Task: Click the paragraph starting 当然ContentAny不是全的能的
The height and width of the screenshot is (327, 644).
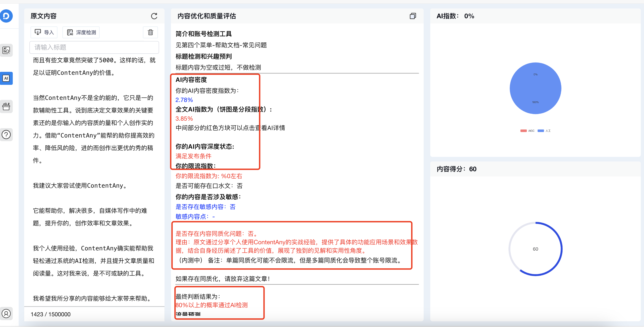Action: [94, 129]
